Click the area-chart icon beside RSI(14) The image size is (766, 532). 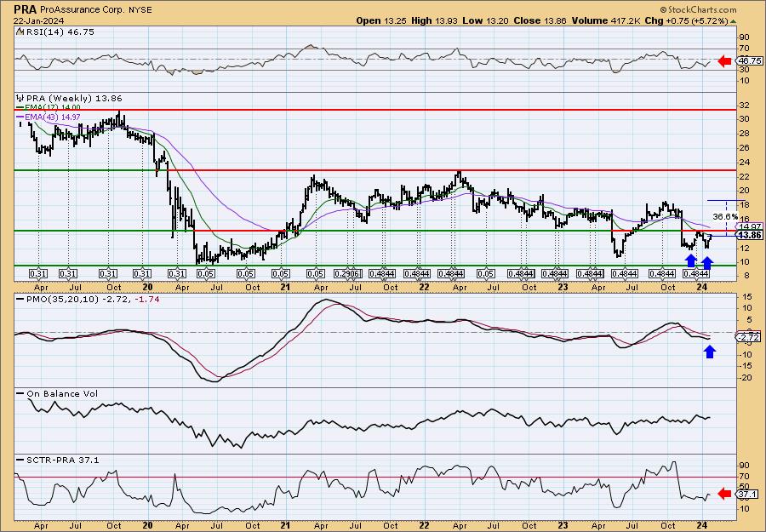pos(20,32)
